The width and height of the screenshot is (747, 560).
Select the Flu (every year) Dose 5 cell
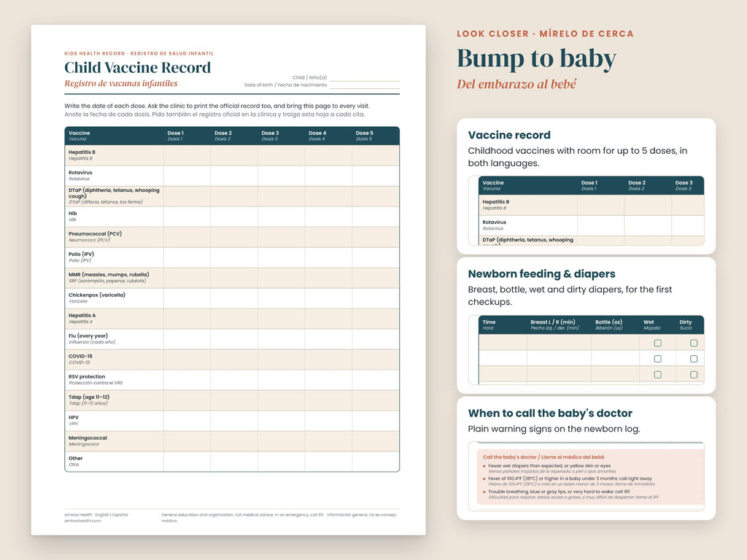[x=376, y=339]
